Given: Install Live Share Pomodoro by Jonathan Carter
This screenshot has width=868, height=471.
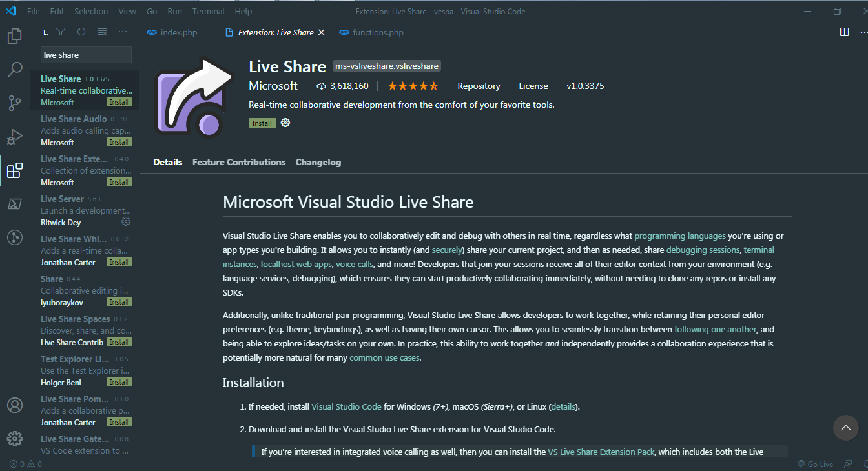Looking at the screenshot, I should pyautogui.click(x=119, y=422).
